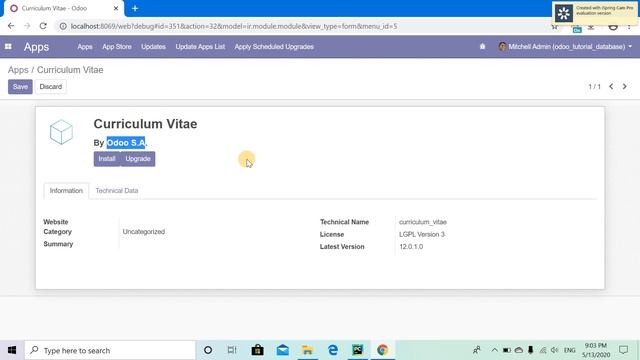
Task: Open PyCharm from taskbar
Action: click(358, 350)
